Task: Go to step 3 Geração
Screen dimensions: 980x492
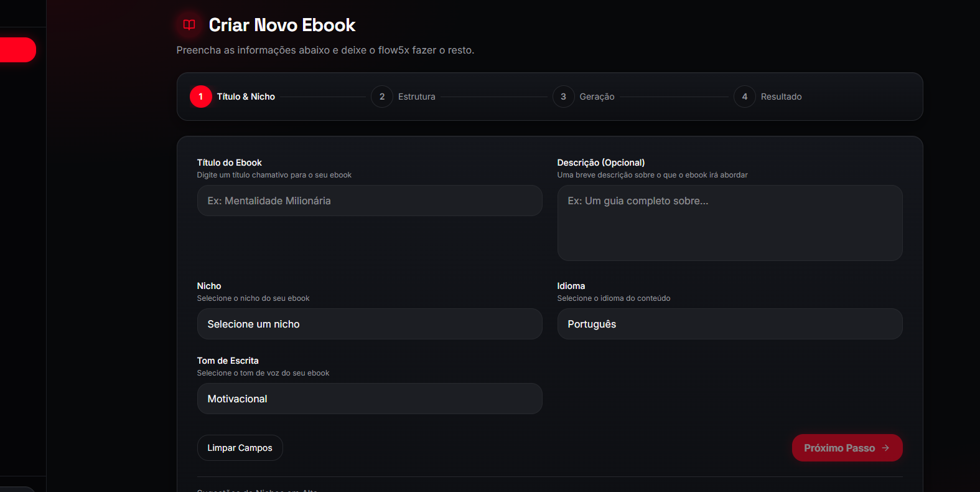Action: (584, 97)
